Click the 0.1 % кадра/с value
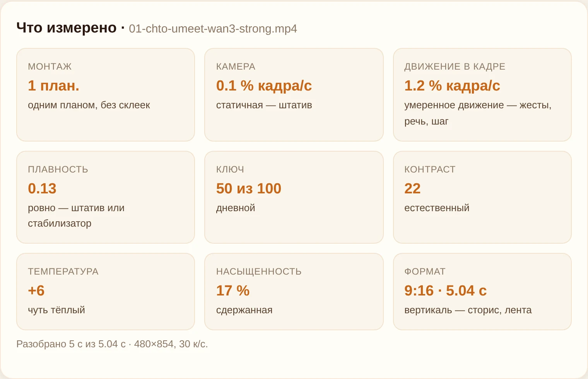588x379 pixels. (264, 86)
